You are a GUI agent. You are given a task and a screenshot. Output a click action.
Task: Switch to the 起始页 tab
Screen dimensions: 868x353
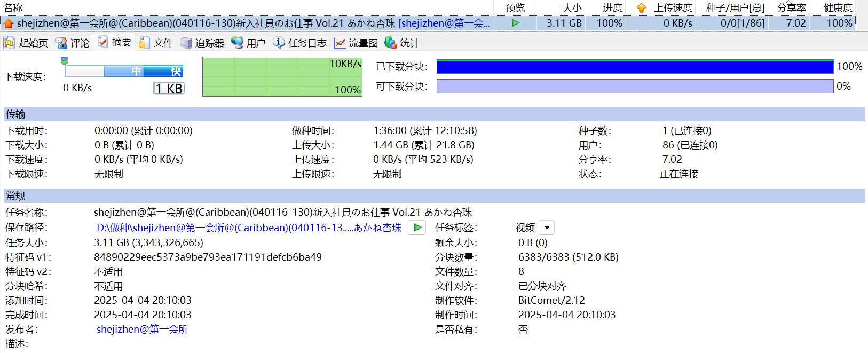26,43
